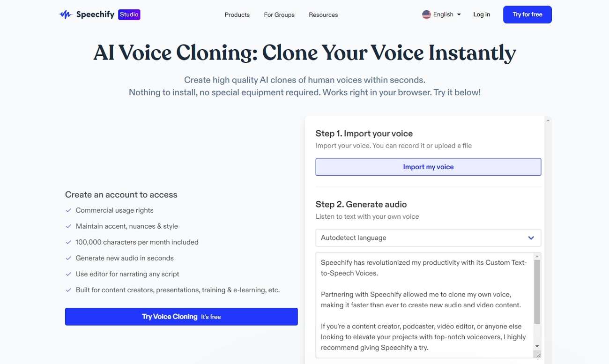Open the Products menu
The image size is (609, 364).
point(237,15)
